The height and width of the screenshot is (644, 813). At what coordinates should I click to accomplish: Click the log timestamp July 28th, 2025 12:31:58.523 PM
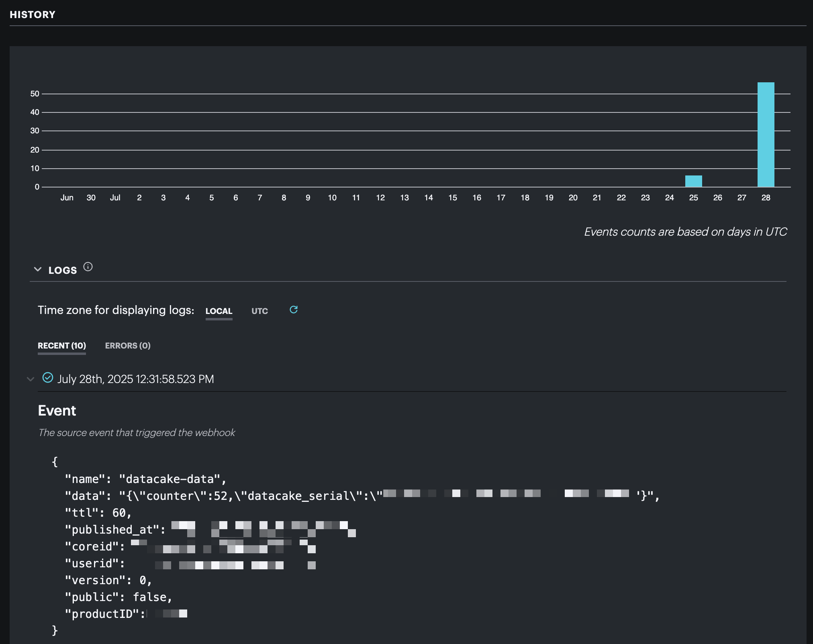pyautogui.click(x=136, y=379)
